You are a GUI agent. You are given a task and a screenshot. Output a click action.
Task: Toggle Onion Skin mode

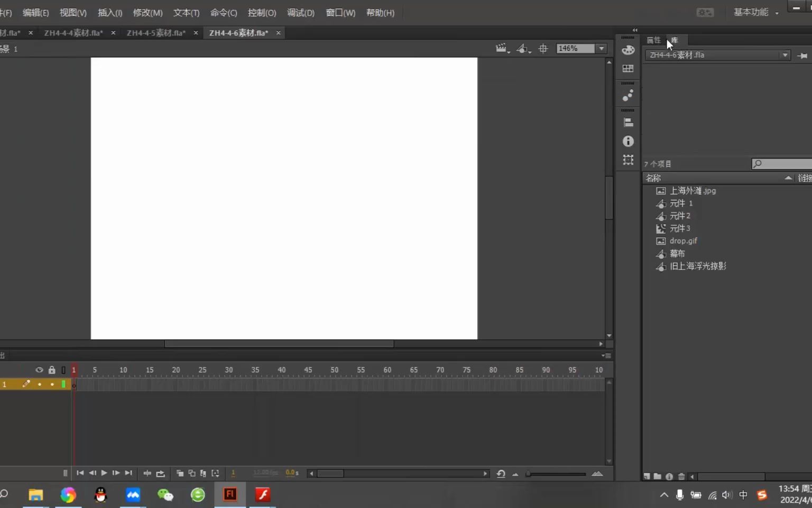[x=180, y=473]
